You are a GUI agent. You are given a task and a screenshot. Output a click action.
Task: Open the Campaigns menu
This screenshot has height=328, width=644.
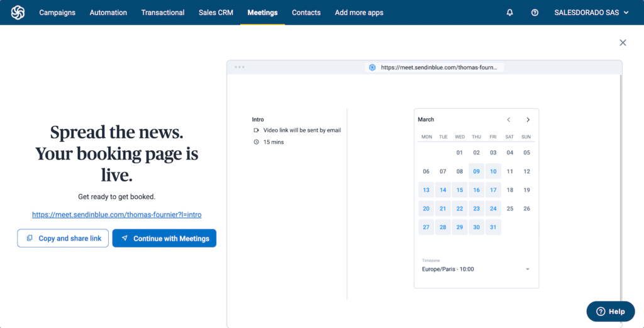(x=57, y=13)
